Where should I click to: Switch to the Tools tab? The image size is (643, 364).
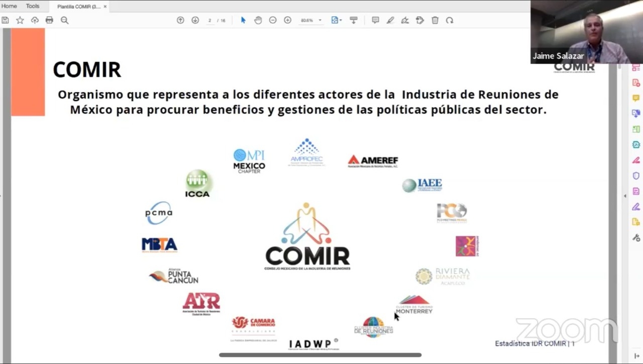coord(33,6)
